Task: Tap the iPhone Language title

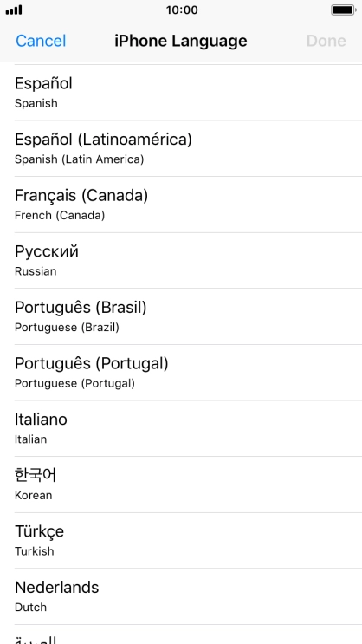Action: point(181,41)
